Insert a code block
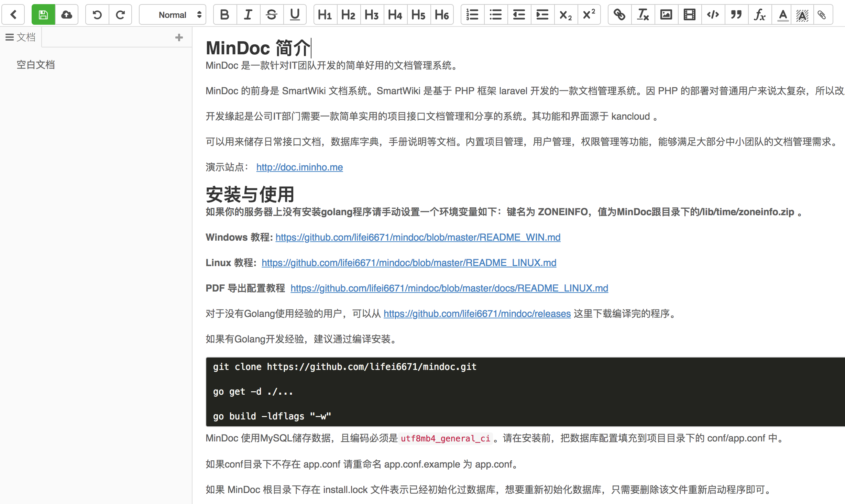Screen dimensions: 845x504 coord(713,14)
